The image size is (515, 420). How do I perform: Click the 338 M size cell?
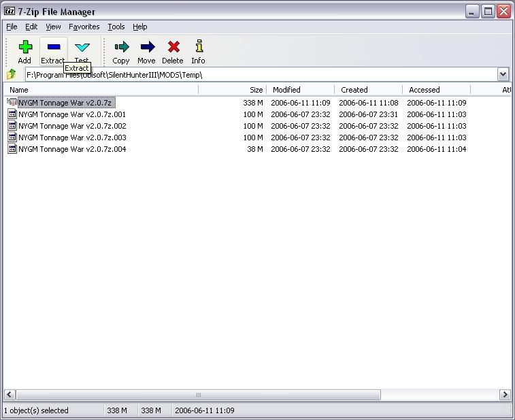[253, 103]
